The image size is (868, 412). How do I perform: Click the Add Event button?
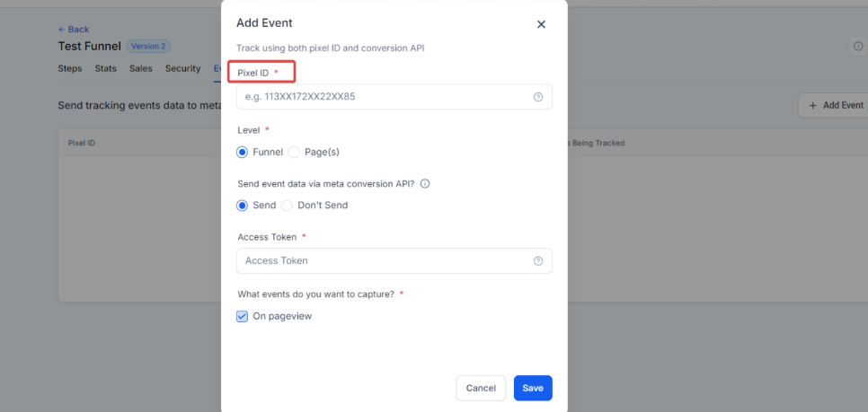click(x=835, y=105)
